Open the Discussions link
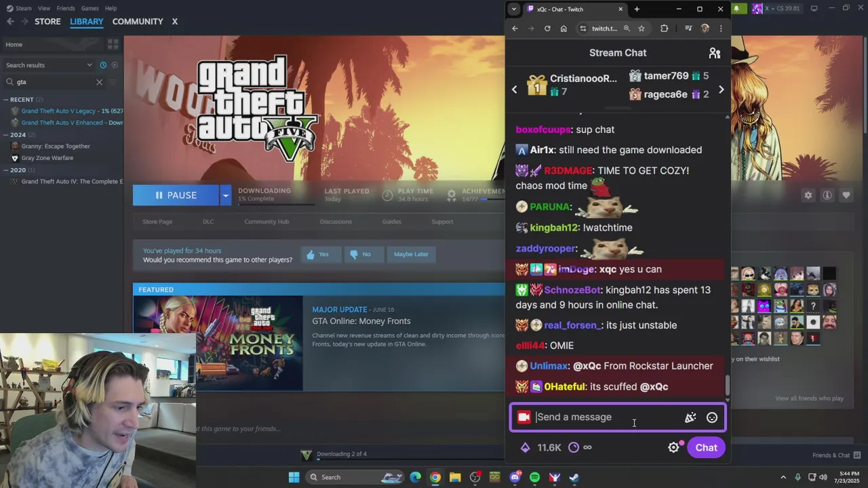 [336, 222]
